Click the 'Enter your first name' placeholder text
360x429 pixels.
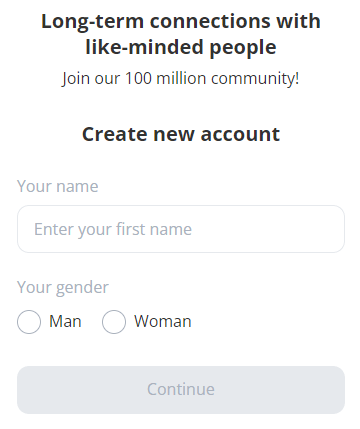(113, 229)
